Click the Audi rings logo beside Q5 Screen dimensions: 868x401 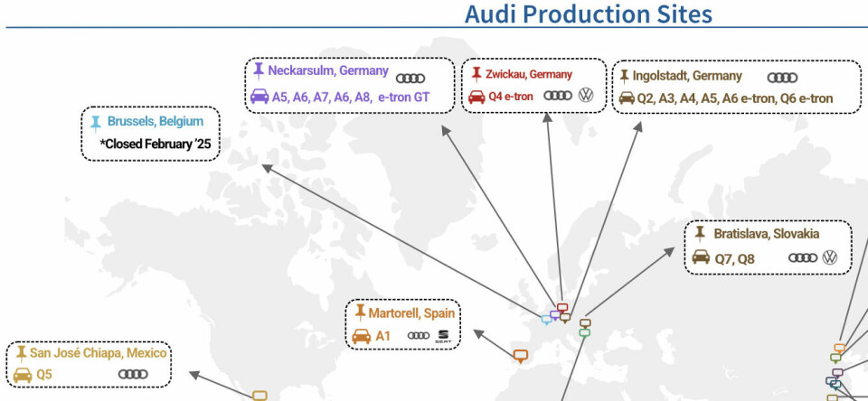point(132,374)
